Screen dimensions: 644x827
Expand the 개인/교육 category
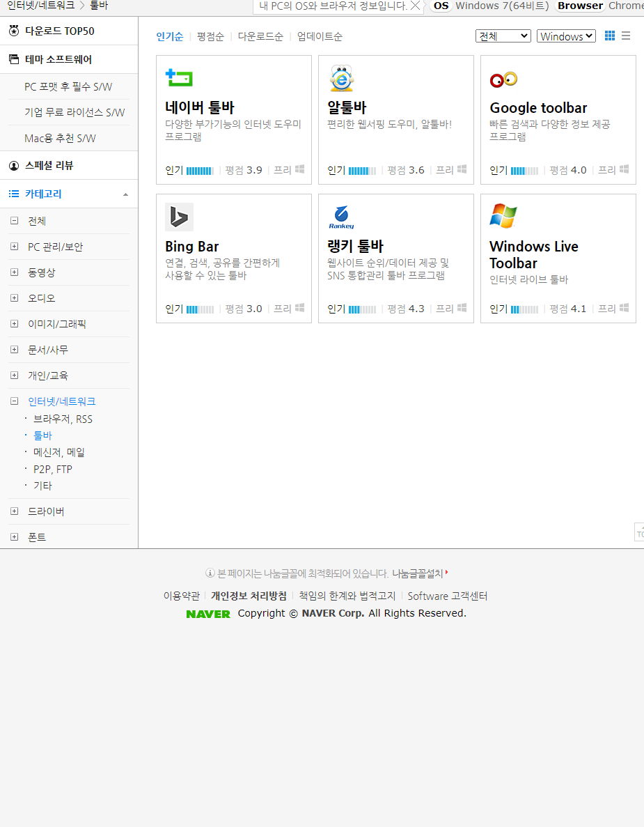[x=14, y=376]
